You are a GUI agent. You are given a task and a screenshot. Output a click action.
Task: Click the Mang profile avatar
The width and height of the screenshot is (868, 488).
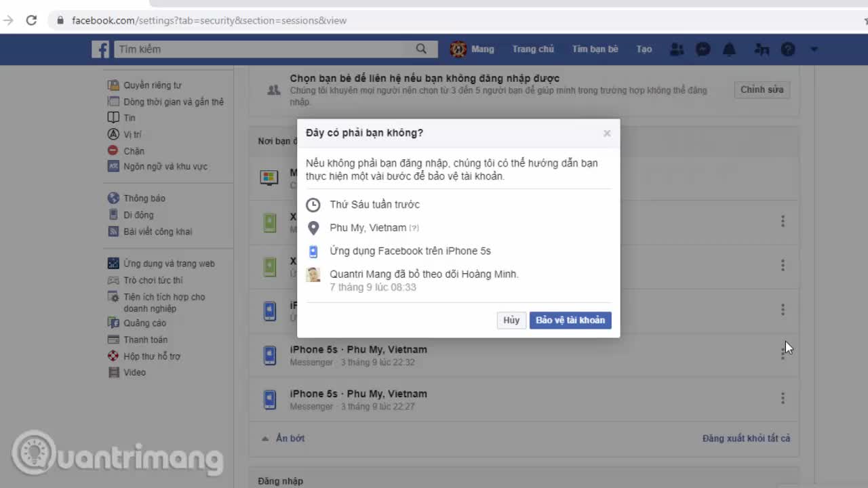(x=458, y=49)
